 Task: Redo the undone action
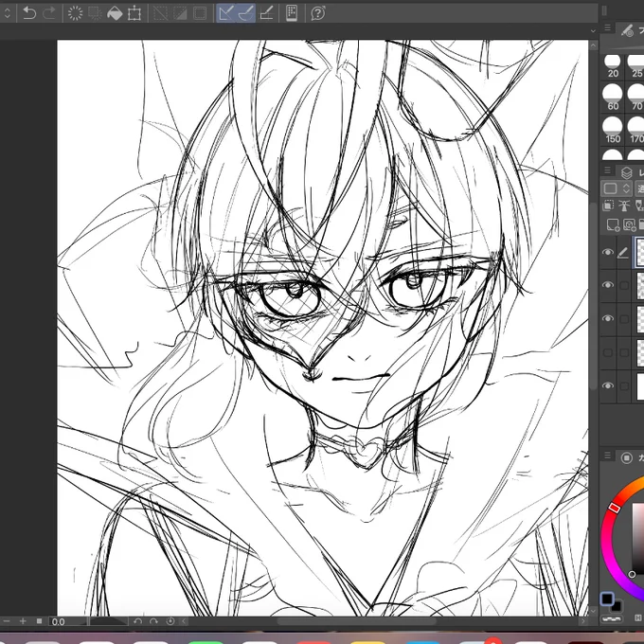49,13
